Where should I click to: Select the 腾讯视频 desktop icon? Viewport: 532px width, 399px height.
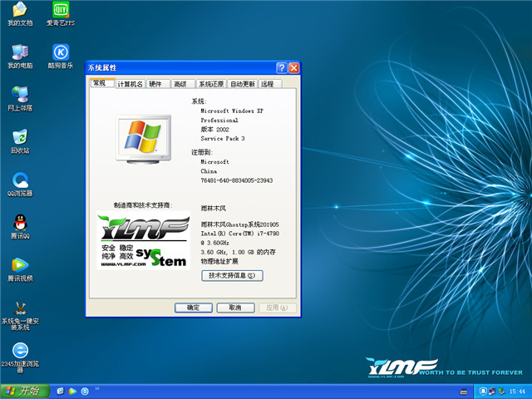pos(20,269)
